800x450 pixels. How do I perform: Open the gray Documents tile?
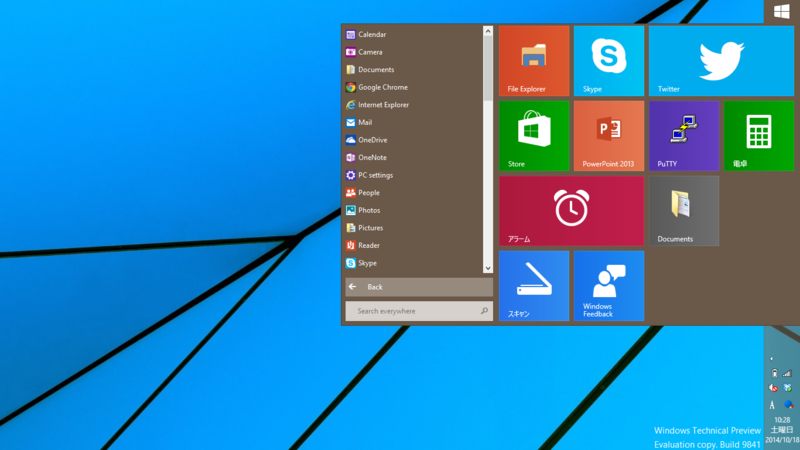pos(684,211)
